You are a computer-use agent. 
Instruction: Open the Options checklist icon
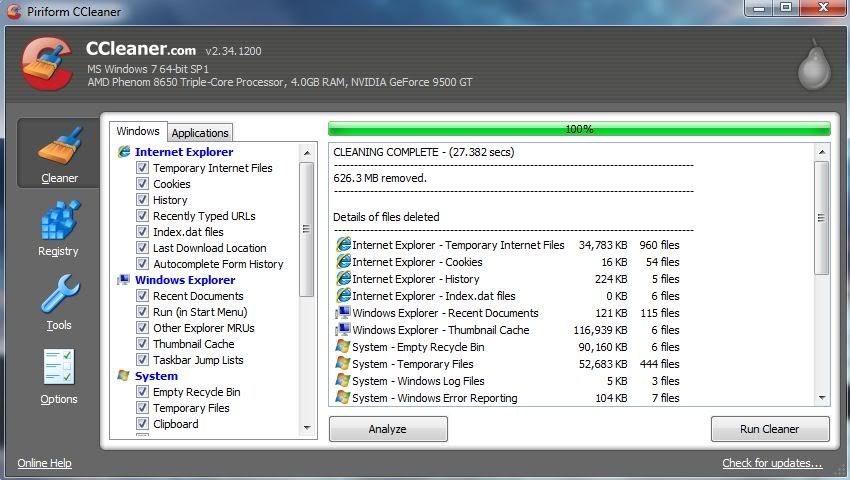click(x=58, y=368)
